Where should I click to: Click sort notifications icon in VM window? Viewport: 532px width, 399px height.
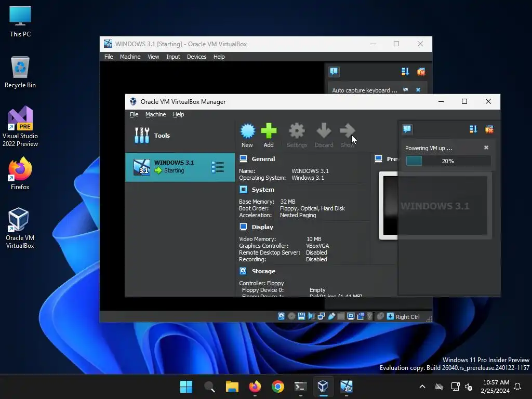[405, 71]
